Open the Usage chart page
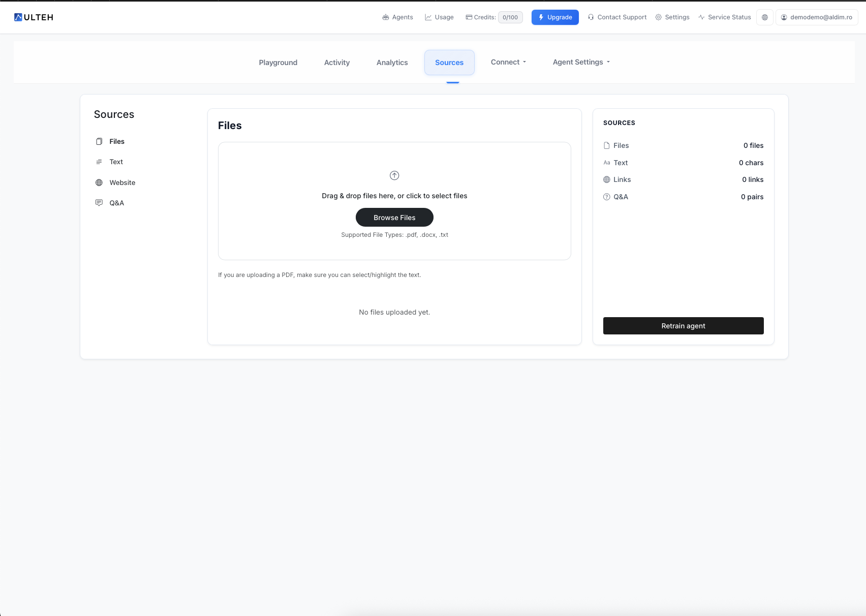This screenshot has width=866, height=616. tap(439, 17)
